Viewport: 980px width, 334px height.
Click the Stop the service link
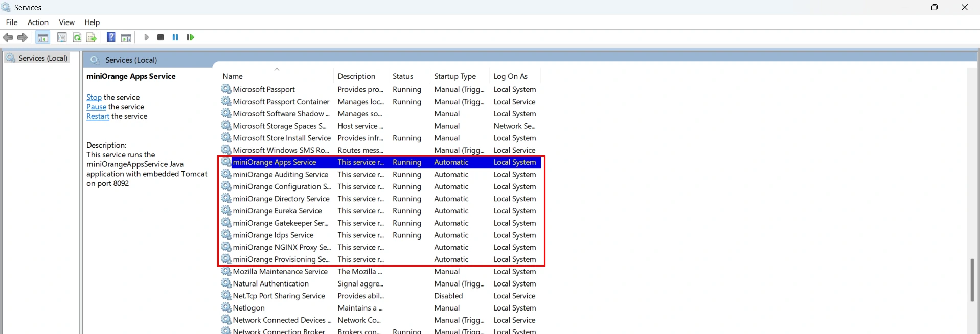(x=94, y=97)
